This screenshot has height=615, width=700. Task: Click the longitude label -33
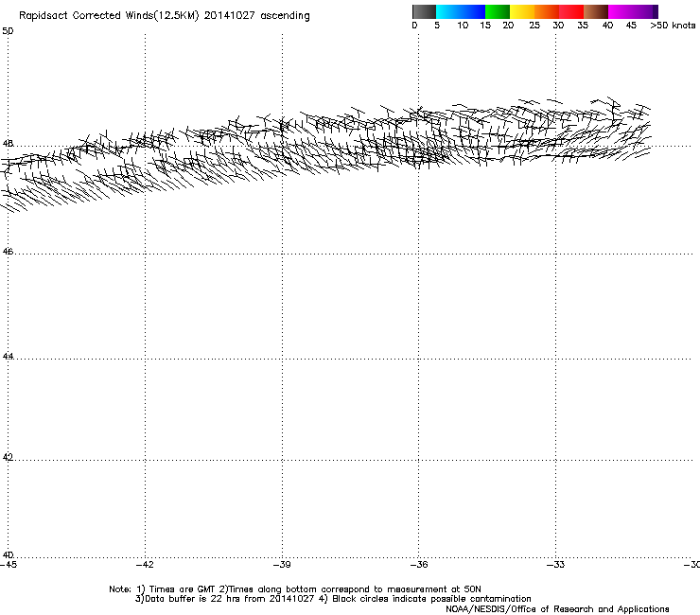[x=555, y=565]
